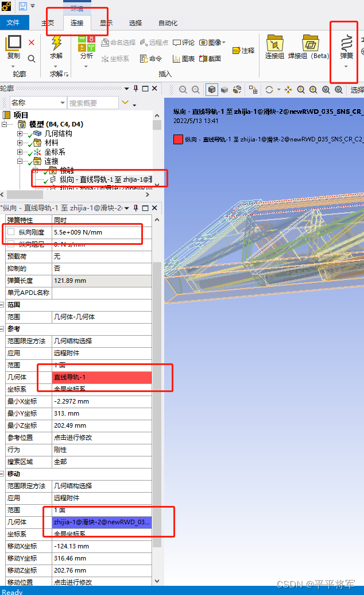Click the Pinball Region (搜索区域) value 全部
This screenshot has height=595, width=364.
[x=102, y=462]
